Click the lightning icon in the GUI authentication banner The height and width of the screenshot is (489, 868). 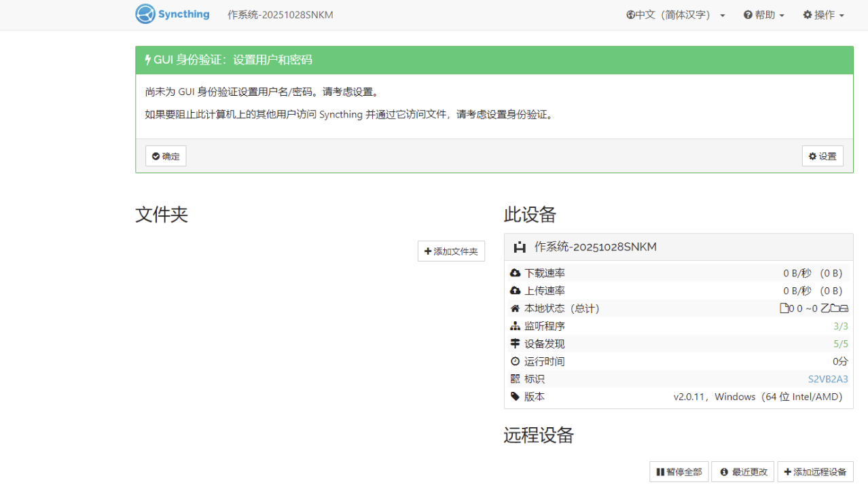[147, 60]
